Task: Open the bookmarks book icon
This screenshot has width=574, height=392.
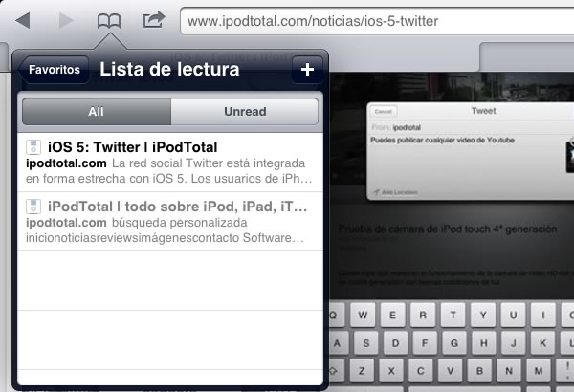Action: click(x=109, y=21)
